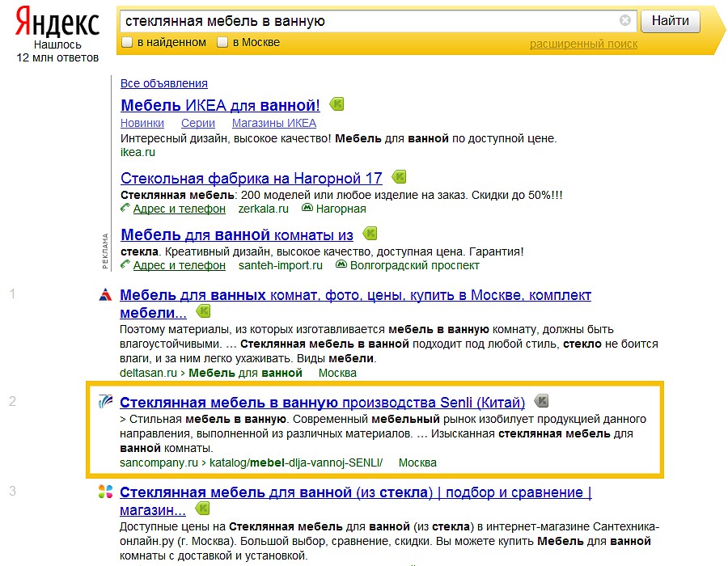This screenshot has width=728, height=566.
Task: Open 'Адрес и телефон' in the zerkala.ru ad
Action: pos(180,209)
